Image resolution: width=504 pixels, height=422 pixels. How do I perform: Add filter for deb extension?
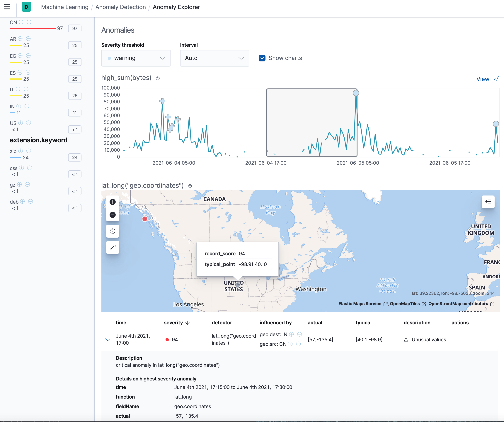[x=23, y=201]
